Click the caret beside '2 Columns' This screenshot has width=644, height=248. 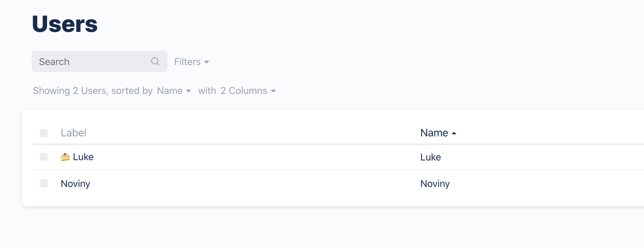(x=273, y=91)
